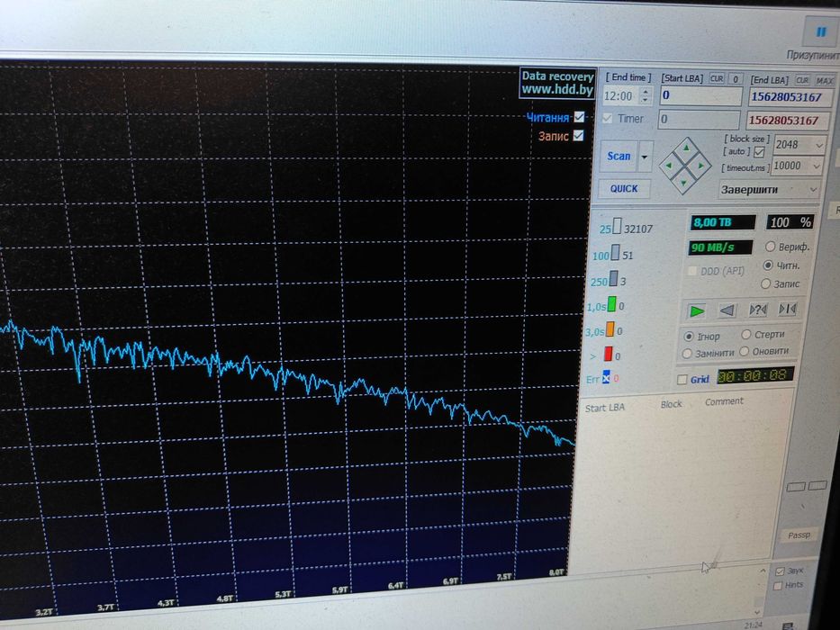840x630 pixels.
Task: Select the butterfly scan mode icon
Action: tap(788, 308)
